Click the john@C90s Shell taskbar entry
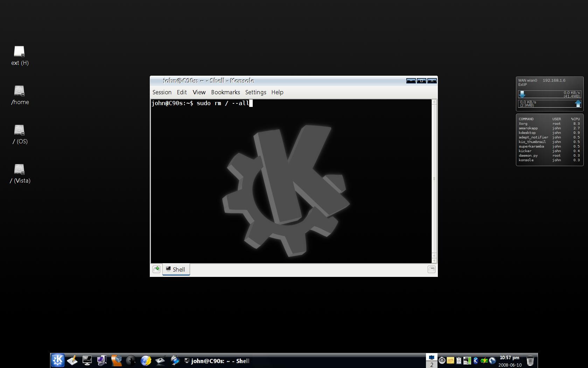588x368 pixels. 217,361
